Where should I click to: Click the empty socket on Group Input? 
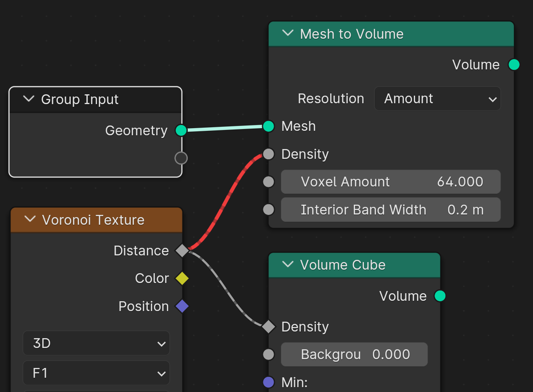pyautogui.click(x=181, y=158)
